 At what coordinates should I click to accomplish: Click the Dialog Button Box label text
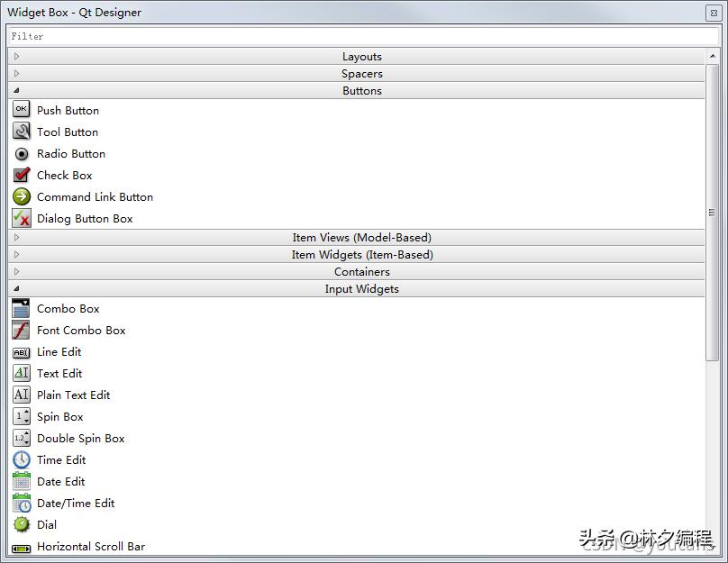(85, 219)
